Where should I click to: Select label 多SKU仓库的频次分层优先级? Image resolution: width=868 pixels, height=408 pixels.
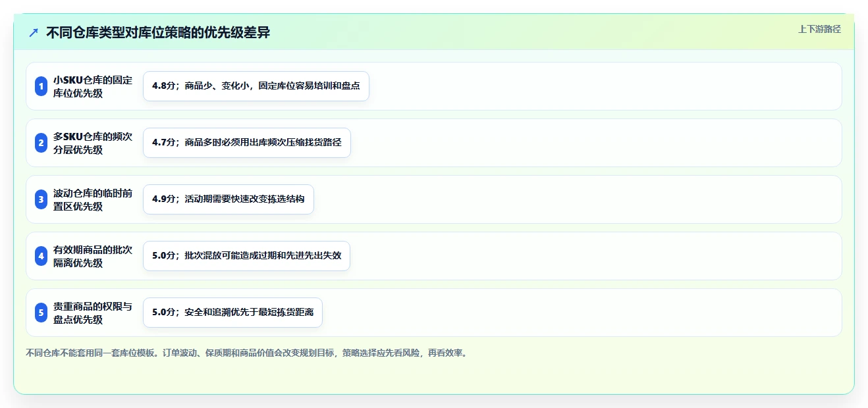coord(93,143)
